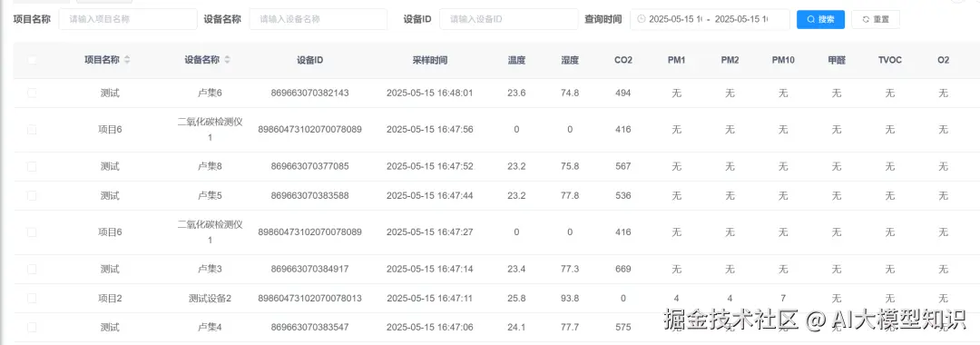Sort table by the 设备名称 sort arrows
Viewport: 980px width, 345px height.
coord(227,61)
